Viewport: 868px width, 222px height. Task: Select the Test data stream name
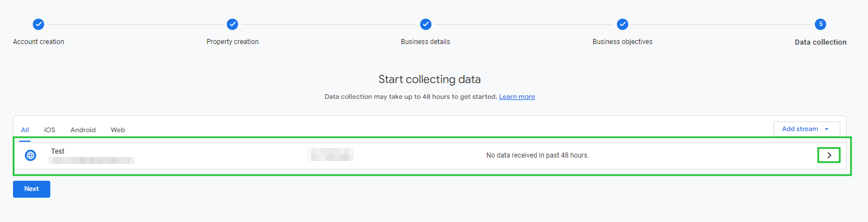coord(58,151)
